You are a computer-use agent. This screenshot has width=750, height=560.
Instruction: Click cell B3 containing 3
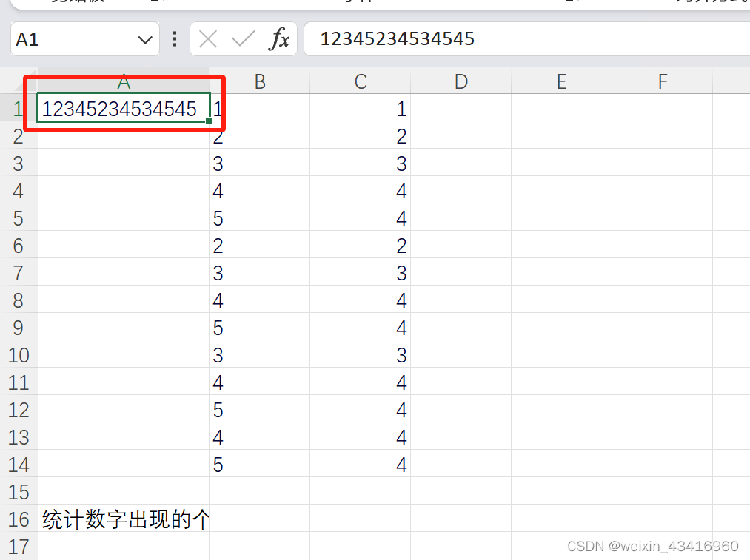click(x=260, y=164)
